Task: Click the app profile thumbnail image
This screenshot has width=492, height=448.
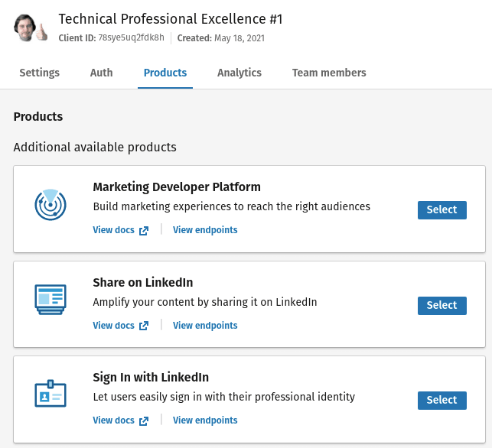Action: (x=31, y=28)
